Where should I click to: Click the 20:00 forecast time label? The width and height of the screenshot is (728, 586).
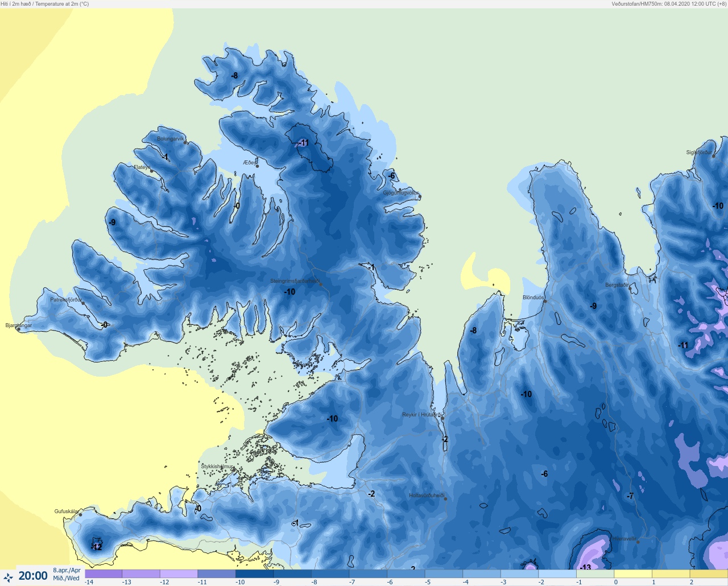33,576
